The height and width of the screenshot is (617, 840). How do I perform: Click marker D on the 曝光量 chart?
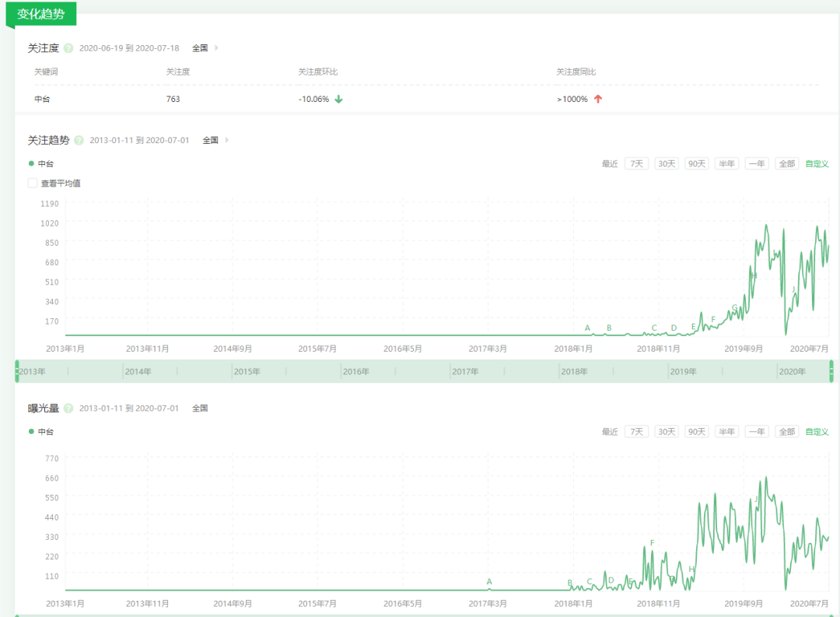click(611, 580)
